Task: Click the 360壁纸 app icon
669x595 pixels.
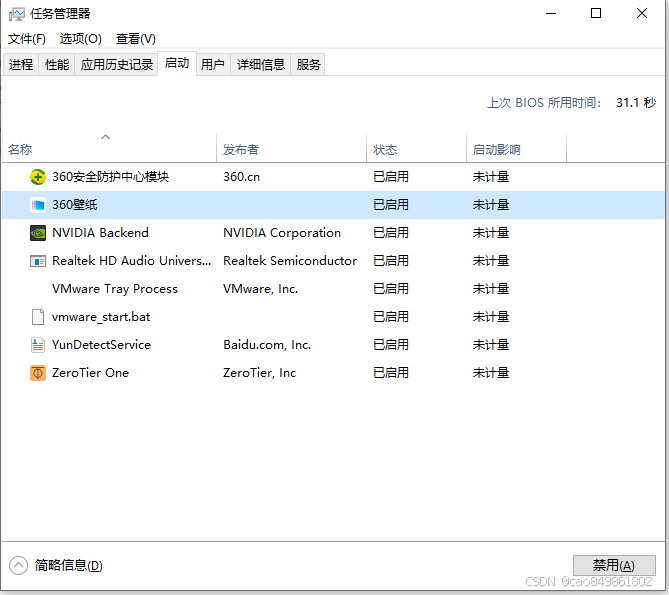Action: pyautogui.click(x=38, y=205)
